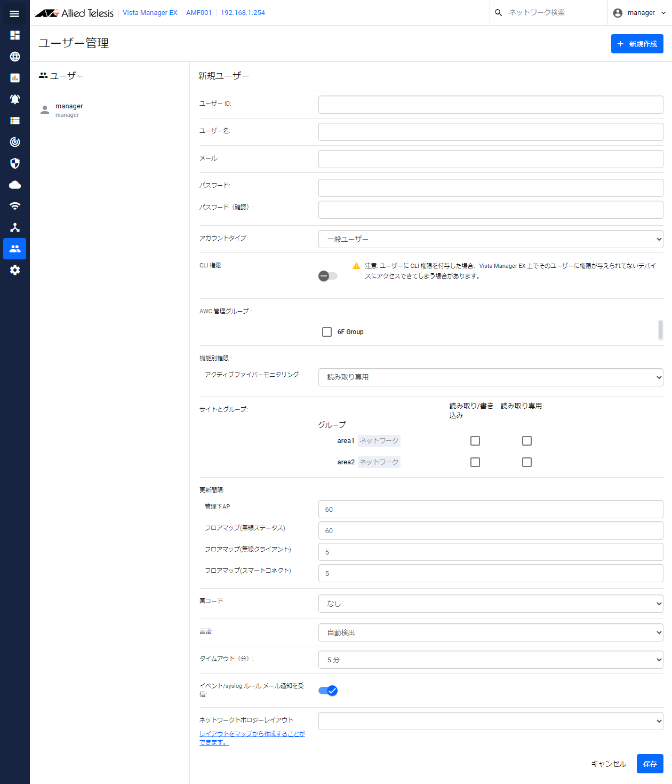Click the Vista Manager EX breadcrumb
The height and width of the screenshot is (784, 672).
point(150,13)
